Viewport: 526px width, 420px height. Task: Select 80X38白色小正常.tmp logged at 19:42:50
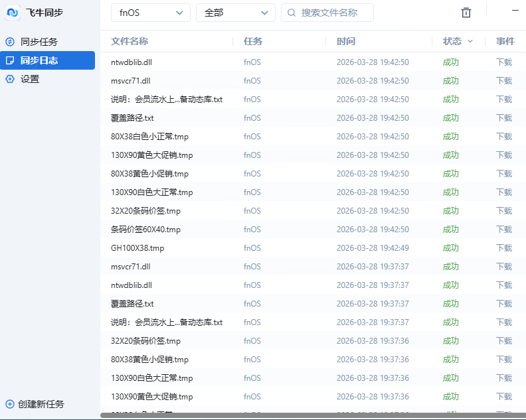pos(149,137)
